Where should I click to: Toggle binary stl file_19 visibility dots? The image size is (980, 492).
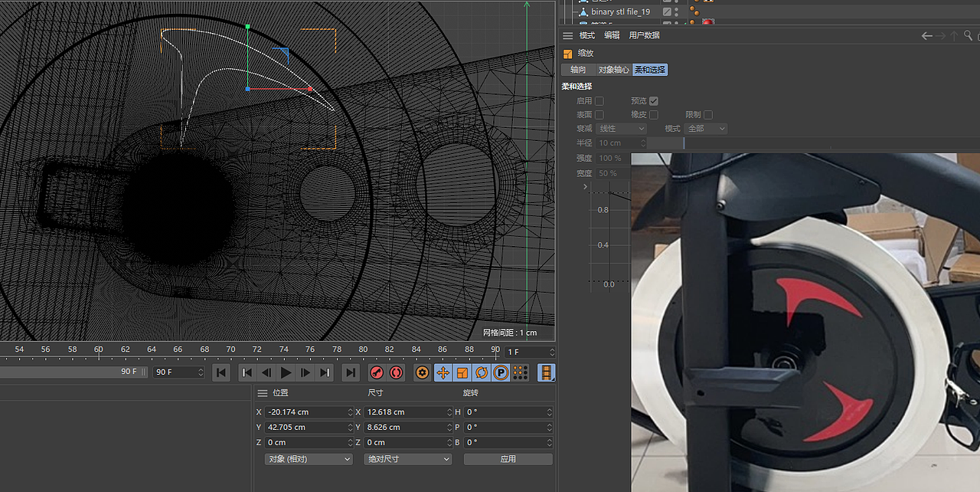tap(677, 11)
